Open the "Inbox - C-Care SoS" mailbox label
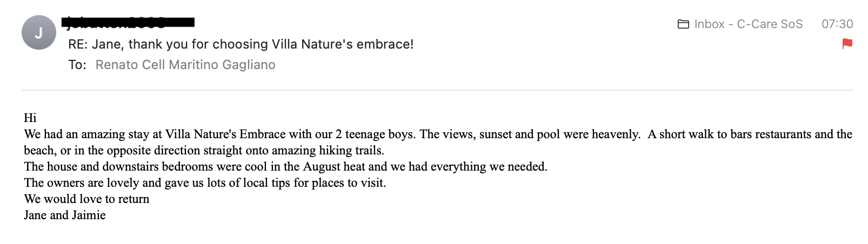The width and height of the screenshot is (868, 244). pos(748,24)
